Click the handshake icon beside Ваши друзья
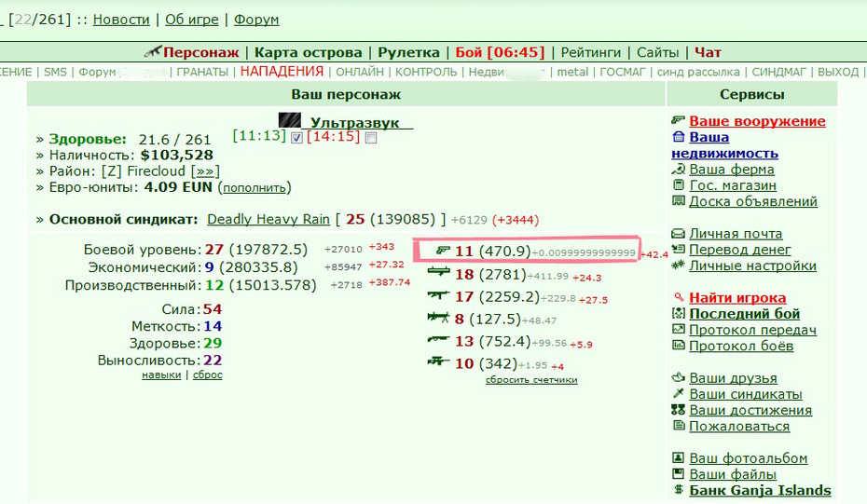Image resolution: width=867 pixels, height=504 pixels. 679,377
